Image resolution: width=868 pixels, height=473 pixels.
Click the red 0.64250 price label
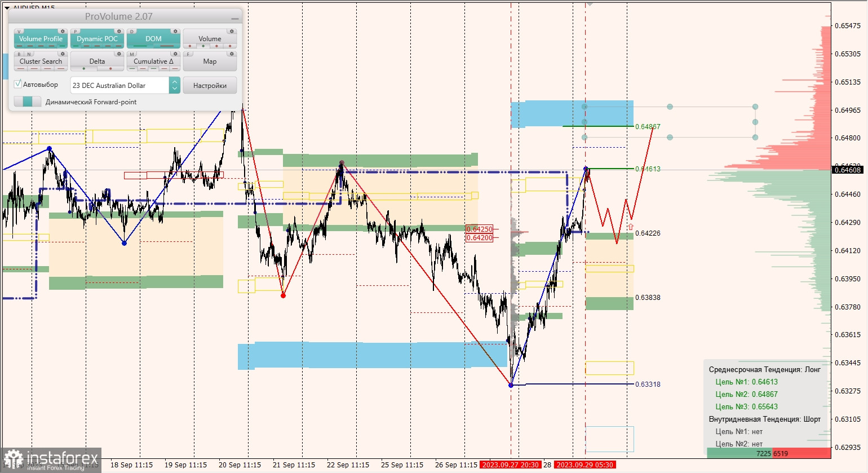coord(480,229)
